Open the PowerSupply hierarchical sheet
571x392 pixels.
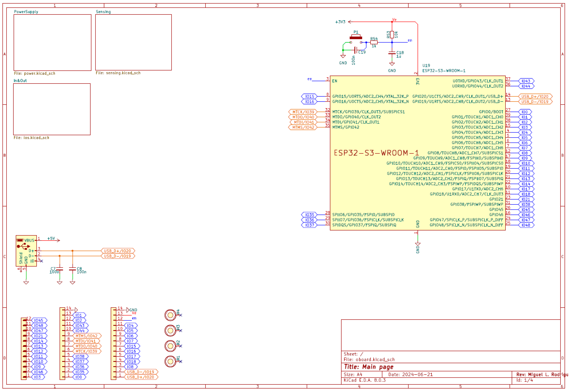[x=52, y=42]
